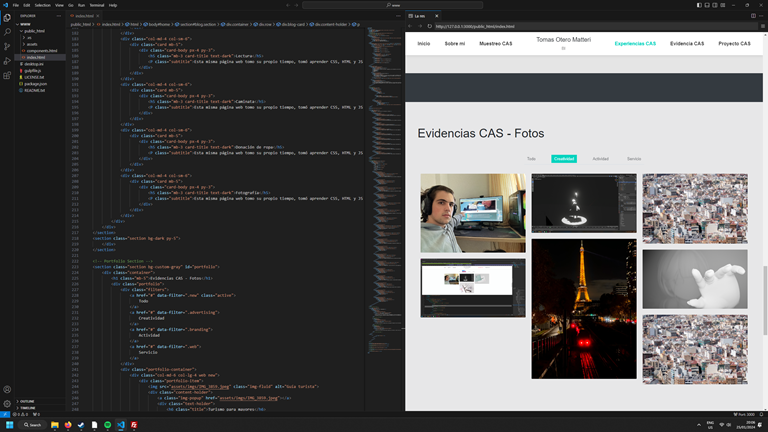The width and height of the screenshot is (768, 432).
Task: Open the Eiffel Tower photo thumbnail
Action: click(584, 309)
